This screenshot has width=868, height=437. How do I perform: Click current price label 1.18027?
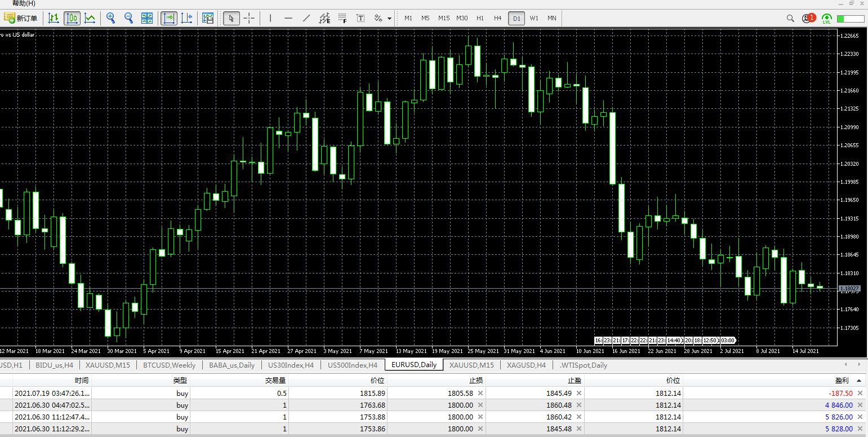pyautogui.click(x=849, y=288)
